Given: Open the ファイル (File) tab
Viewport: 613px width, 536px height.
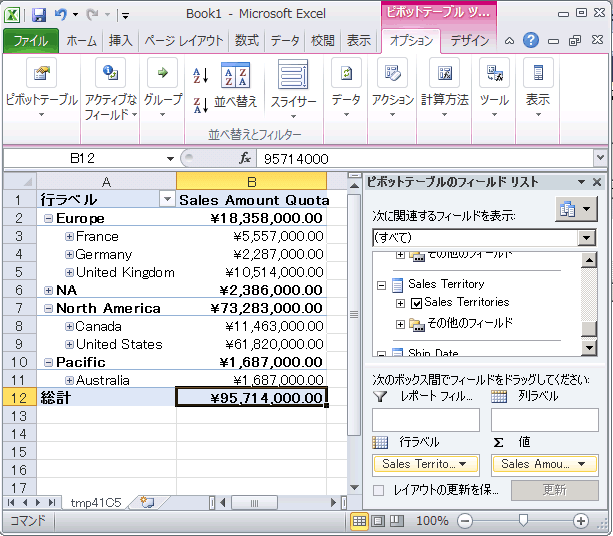Looking at the screenshot, I should 31,41.
